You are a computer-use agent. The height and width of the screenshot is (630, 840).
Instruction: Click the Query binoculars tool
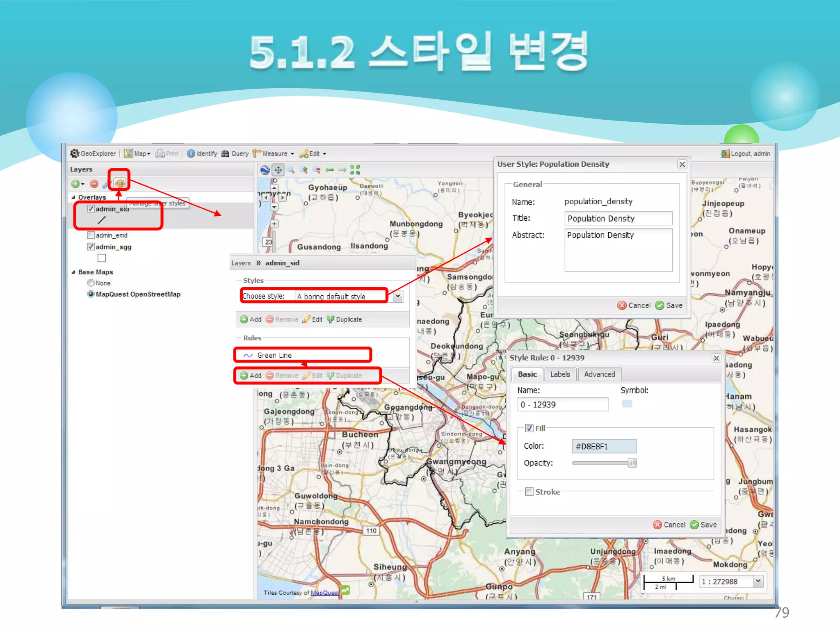click(x=235, y=153)
